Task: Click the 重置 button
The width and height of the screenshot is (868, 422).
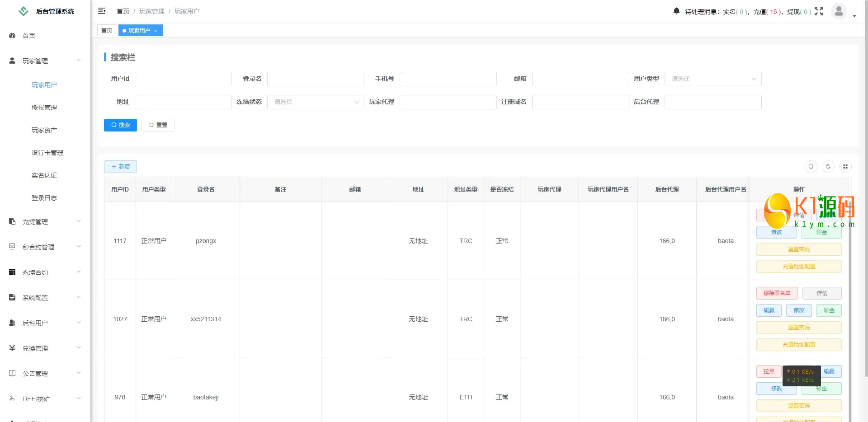Action: (158, 125)
